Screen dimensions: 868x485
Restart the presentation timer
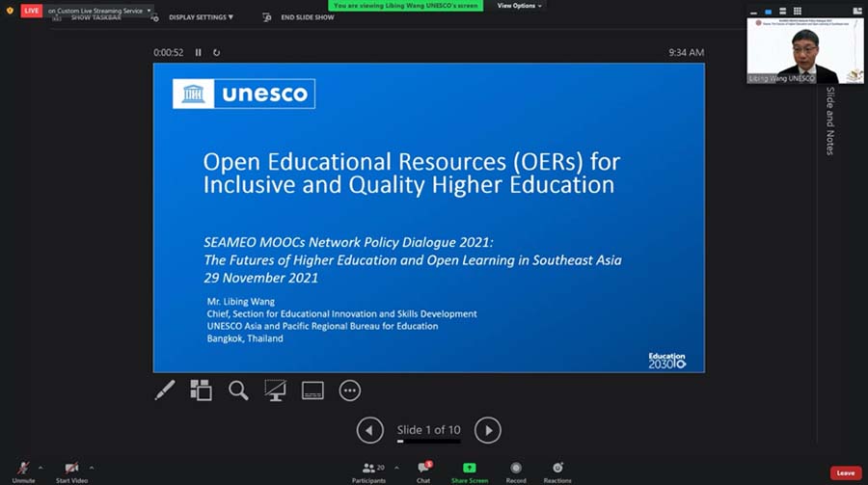point(216,53)
